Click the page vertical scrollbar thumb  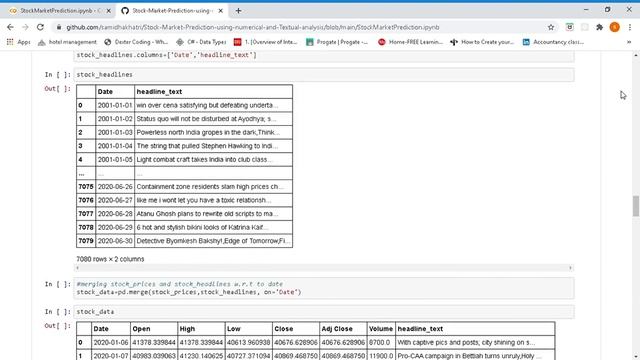point(636,206)
